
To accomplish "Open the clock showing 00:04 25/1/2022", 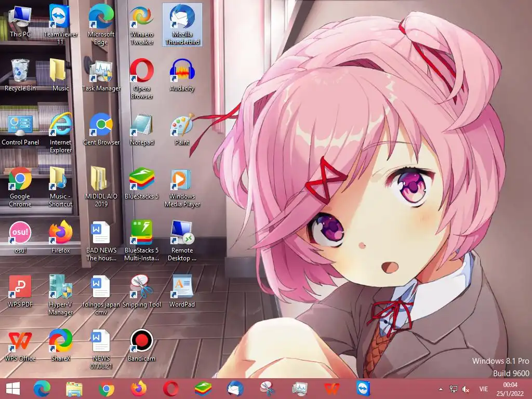I will 510,389.
